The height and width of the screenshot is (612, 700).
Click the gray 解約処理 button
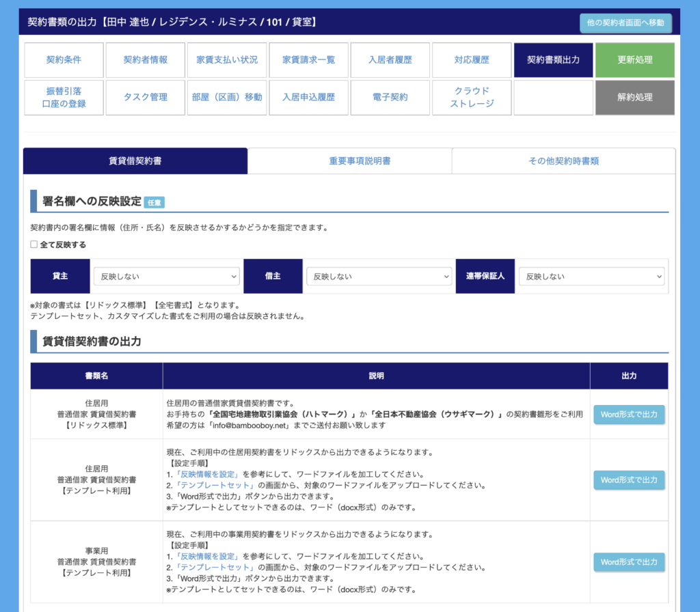[634, 98]
